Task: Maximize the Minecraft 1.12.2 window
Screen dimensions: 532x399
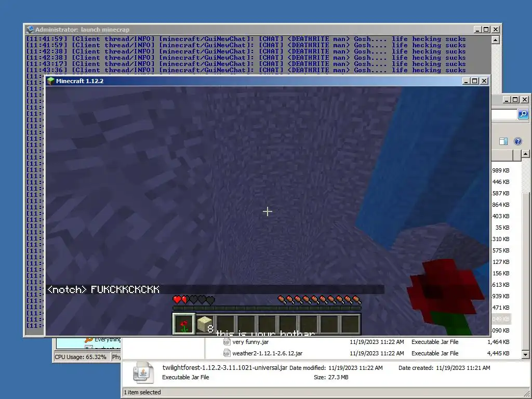Action: click(475, 81)
